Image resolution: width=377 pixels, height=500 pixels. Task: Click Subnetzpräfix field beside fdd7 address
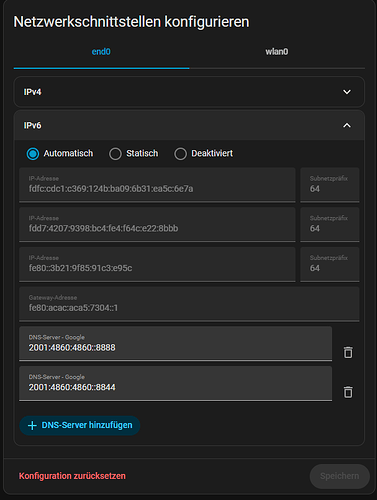(330, 224)
